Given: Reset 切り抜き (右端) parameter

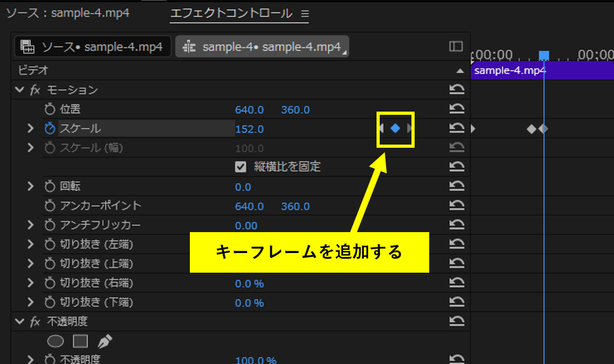Looking at the screenshot, I should pyautogui.click(x=457, y=283).
